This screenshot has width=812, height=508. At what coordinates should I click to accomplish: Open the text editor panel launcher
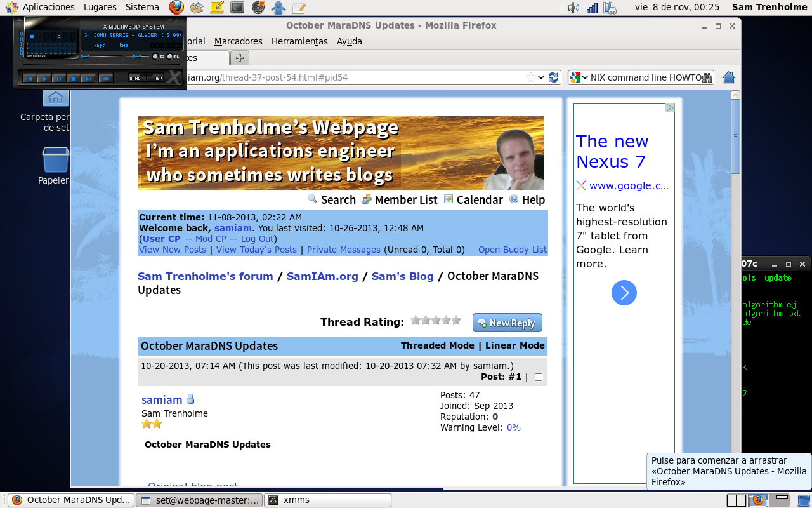click(x=299, y=7)
